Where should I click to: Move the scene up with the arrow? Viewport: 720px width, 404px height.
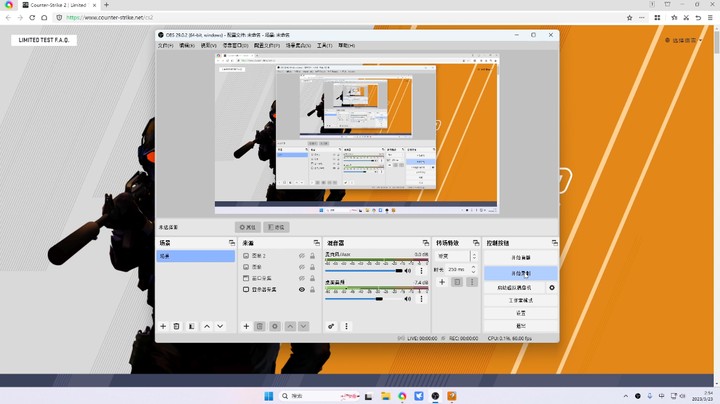(207, 326)
